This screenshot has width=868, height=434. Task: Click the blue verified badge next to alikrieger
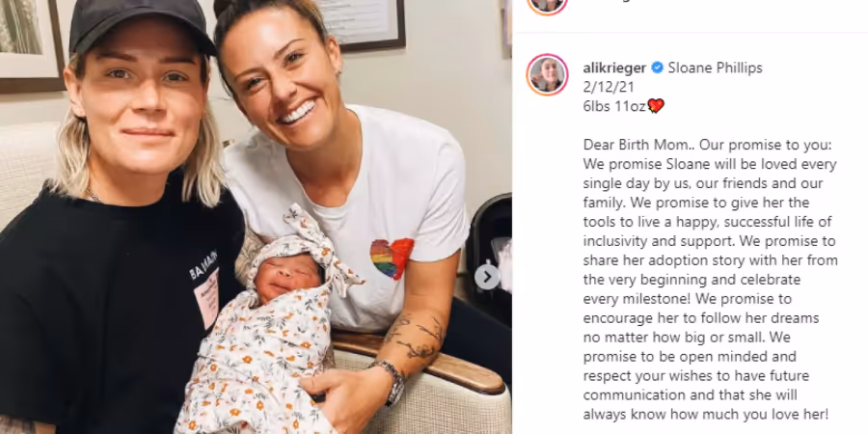point(657,68)
